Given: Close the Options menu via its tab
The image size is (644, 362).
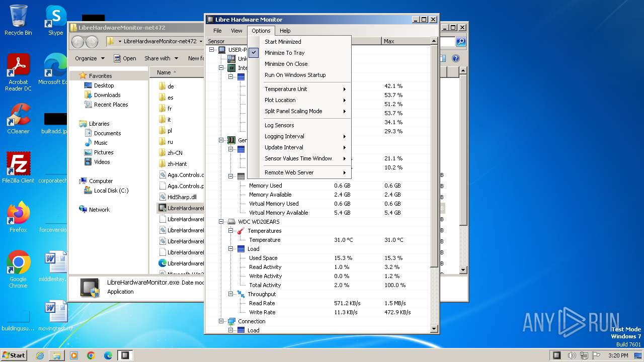Looking at the screenshot, I should coord(261,31).
